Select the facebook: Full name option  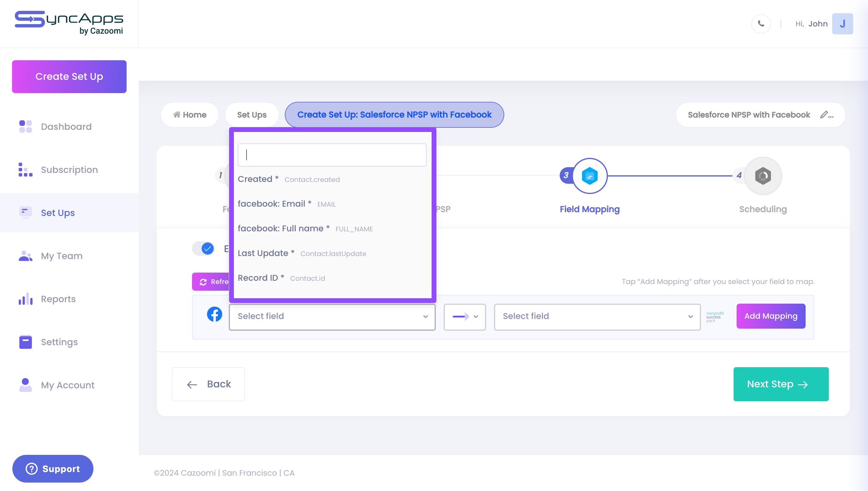coord(332,229)
